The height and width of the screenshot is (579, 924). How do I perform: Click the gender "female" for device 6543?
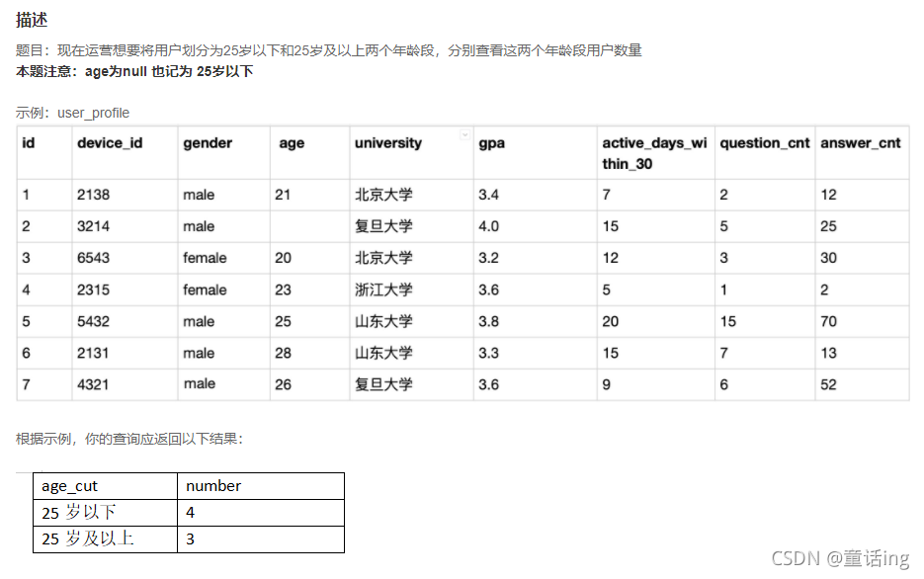pyautogui.click(x=205, y=258)
